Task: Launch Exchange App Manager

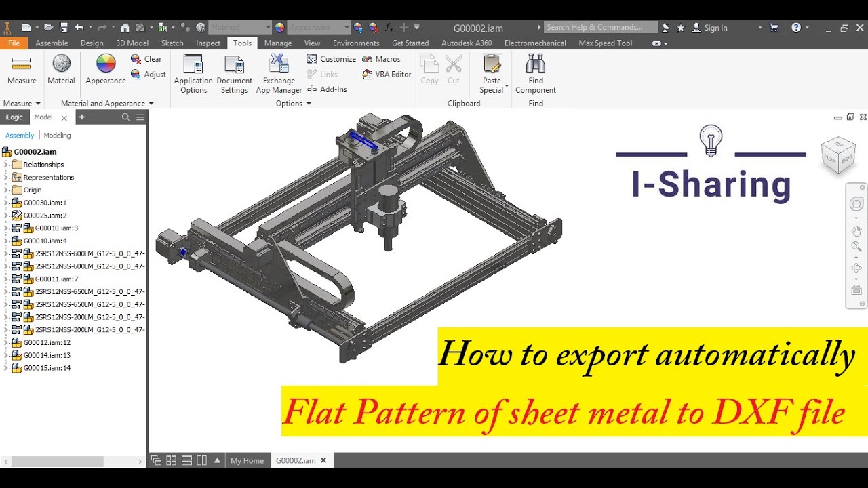Action: tap(279, 75)
